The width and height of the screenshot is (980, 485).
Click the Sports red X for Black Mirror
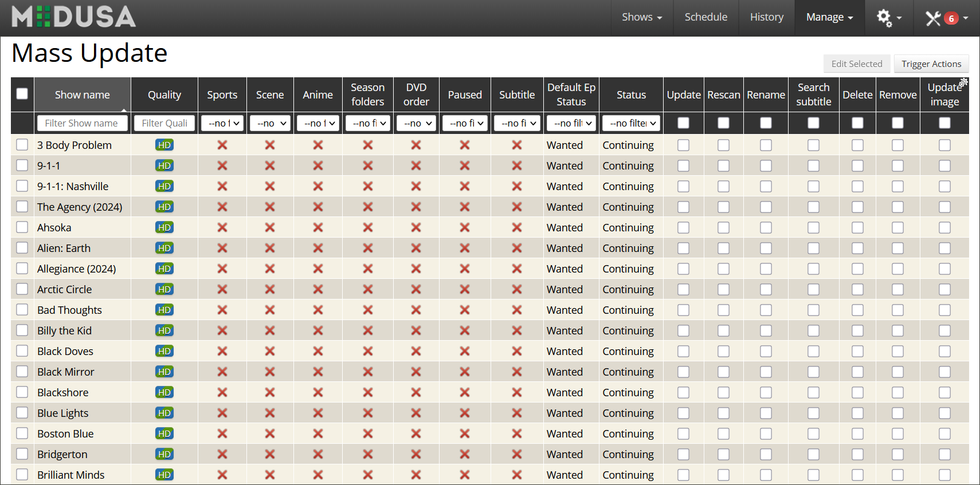point(222,372)
